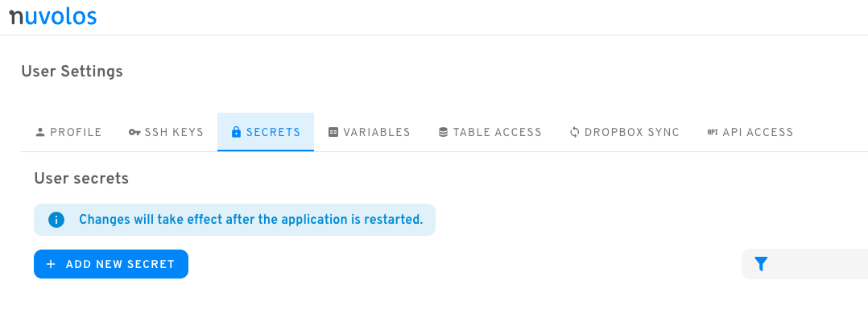Click the database icon beside Table Access
This screenshot has width=868, height=322.
443,132
